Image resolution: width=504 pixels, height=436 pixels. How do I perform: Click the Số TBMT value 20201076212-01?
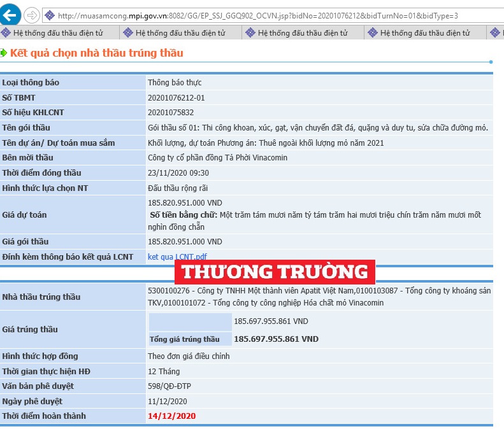[x=176, y=97]
